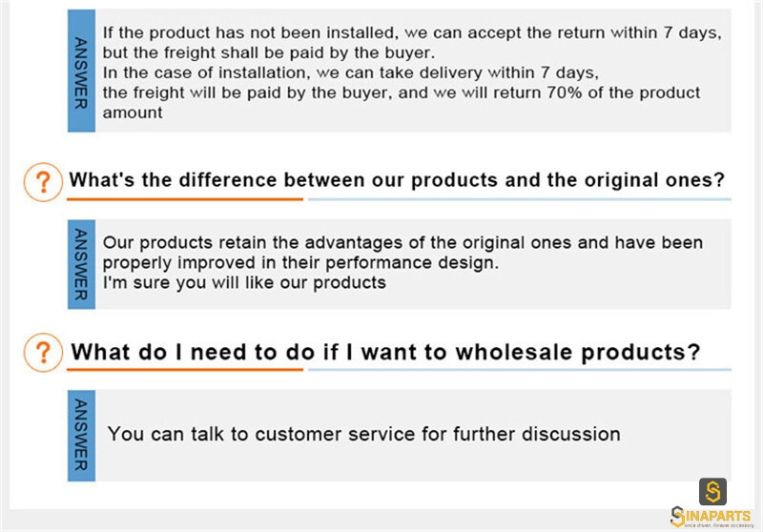Screen dimensions: 763x532
Task: Click the blue ANSWER tab beside the return policy text
Action: [x=81, y=71]
